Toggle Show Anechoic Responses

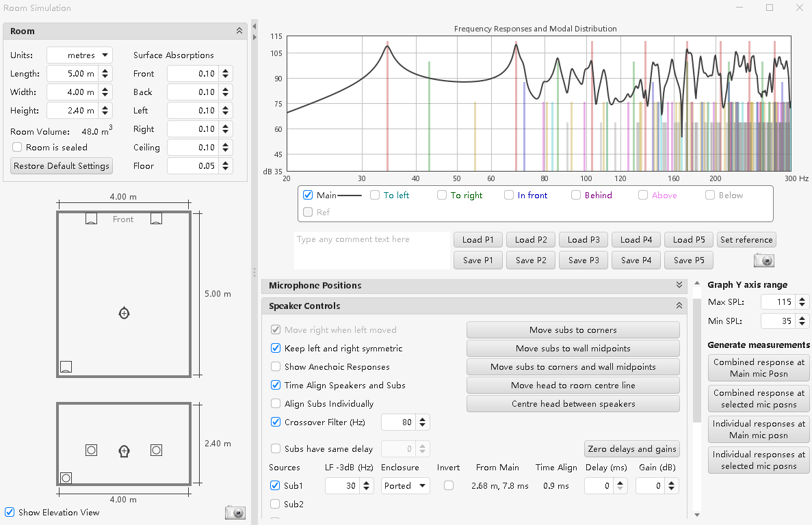point(276,366)
